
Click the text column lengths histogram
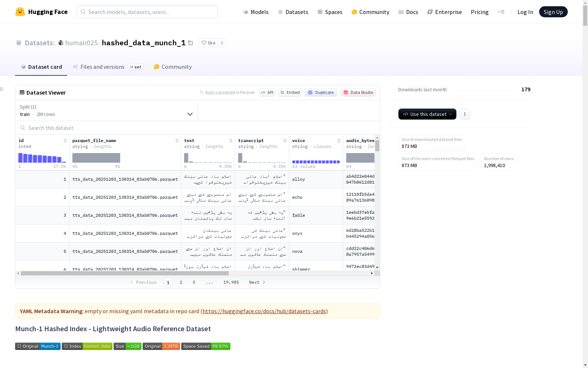pyautogui.click(x=208, y=158)
